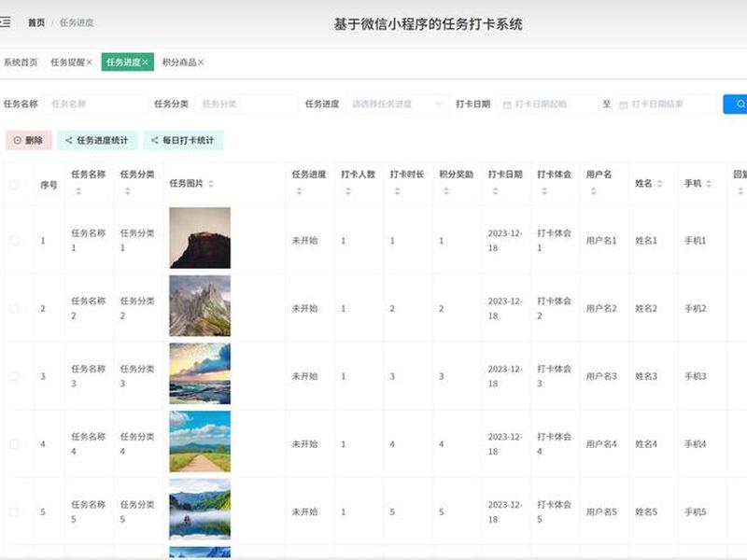Sort by 打卡人数 column
The image size is (747, 560).
(347, 191)
